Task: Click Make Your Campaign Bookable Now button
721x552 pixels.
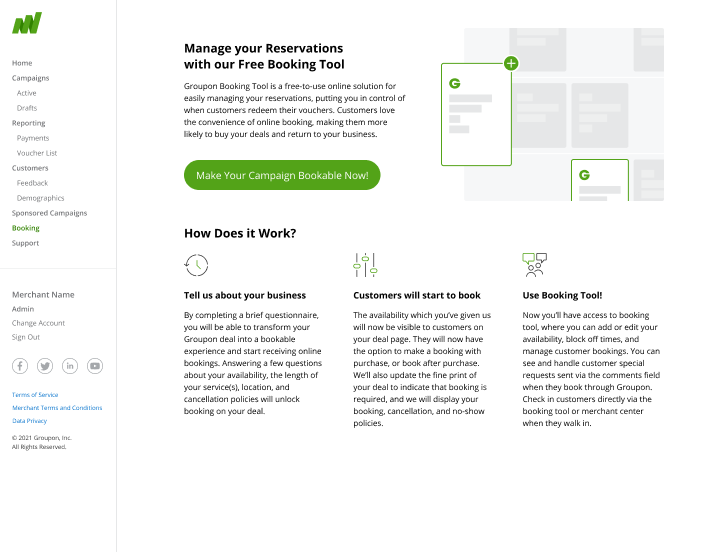Action: point(282,175)
